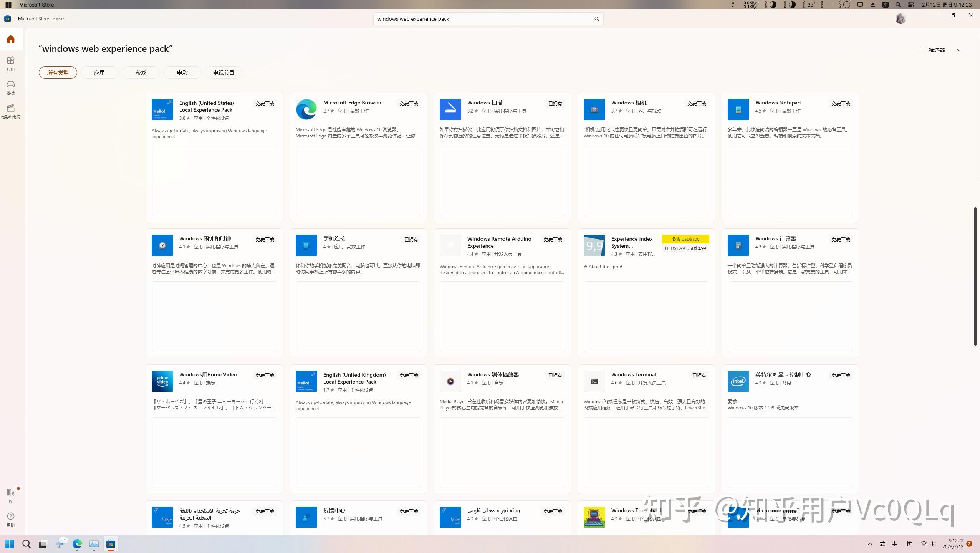Open Task View on taskbar
Image resolution: width=980 pixels, height=553 pixels.
pyautogui.click(x=43, y=544)
